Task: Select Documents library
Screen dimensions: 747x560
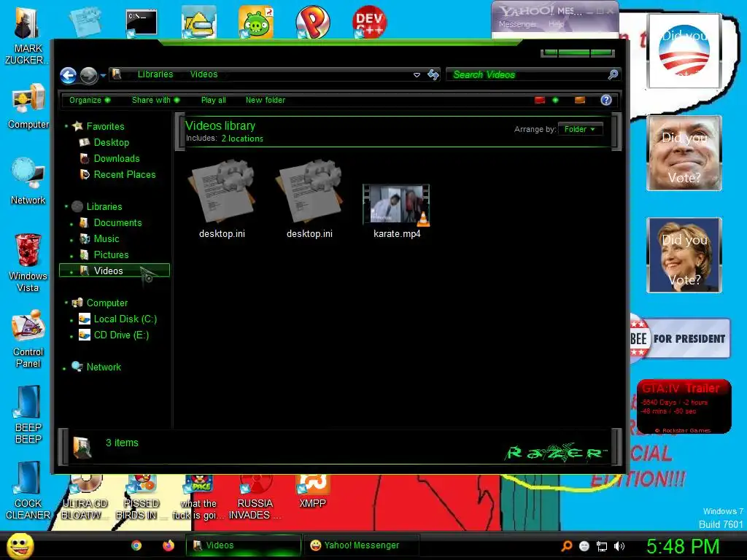Action: coord(117,223)
